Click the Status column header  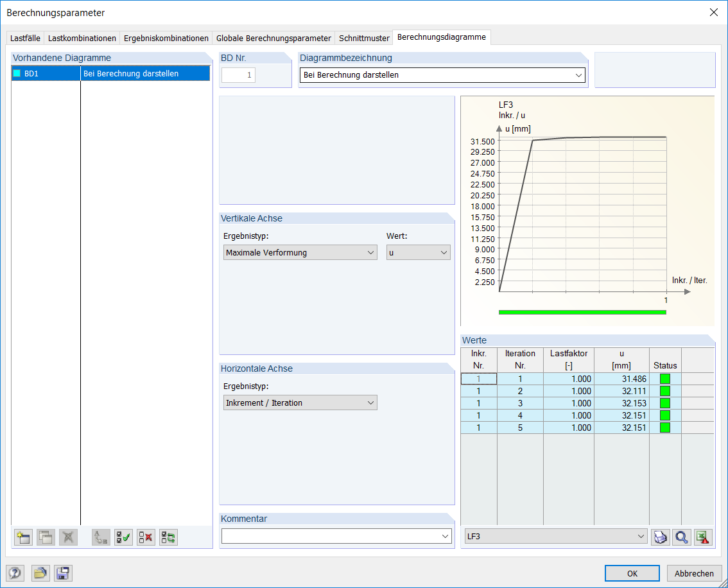665,359
